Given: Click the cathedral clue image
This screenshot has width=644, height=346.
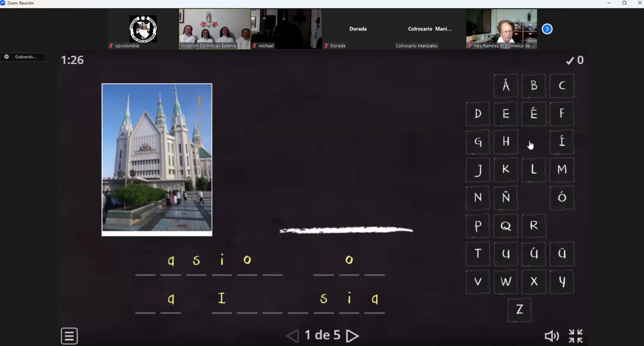Looking at the screenshot, I should [157, 160].
